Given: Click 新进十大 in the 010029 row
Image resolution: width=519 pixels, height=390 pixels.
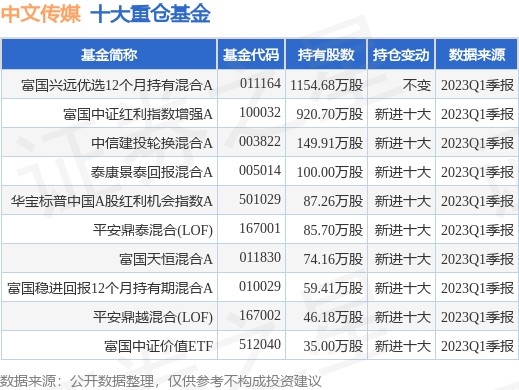Looking at the screenshot, I should pos(403,288).
